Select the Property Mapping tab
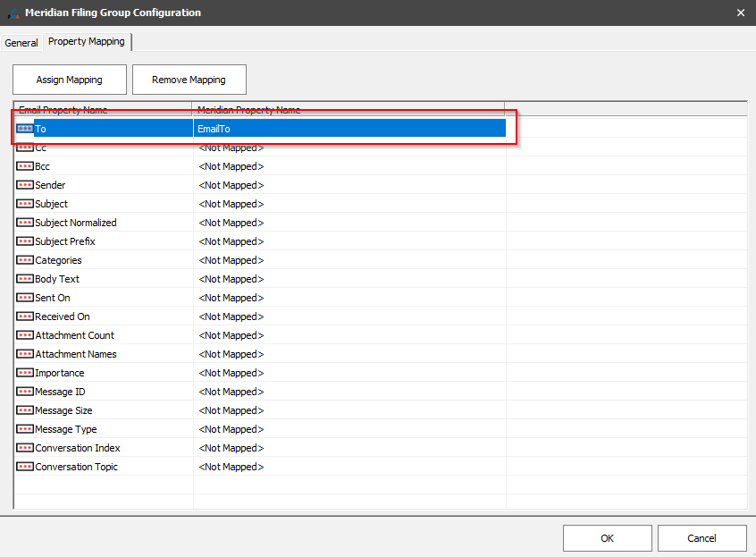This screenshot has height=557, width=756. tap(87, 41)
